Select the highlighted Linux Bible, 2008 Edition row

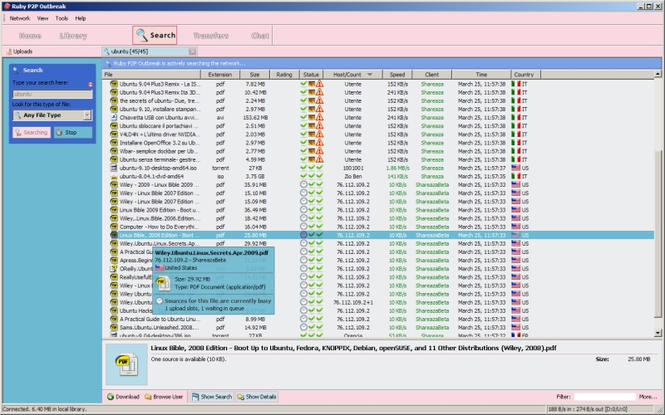[378, 235]
